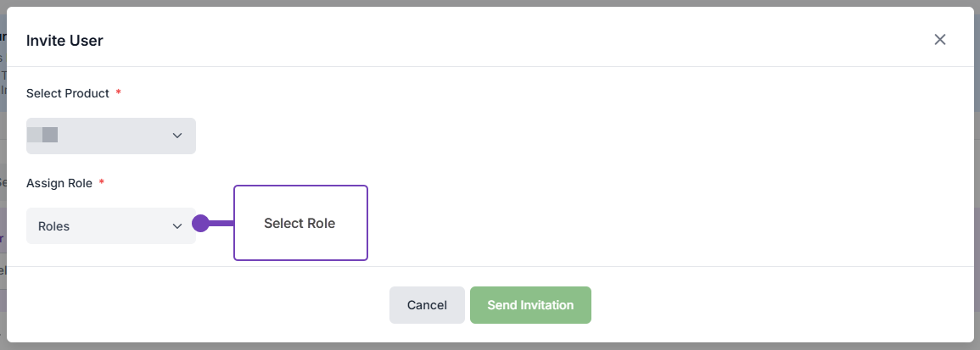980x350 pixels.
Task: Click the Select Product field label
Action: [x=68, y=93]
